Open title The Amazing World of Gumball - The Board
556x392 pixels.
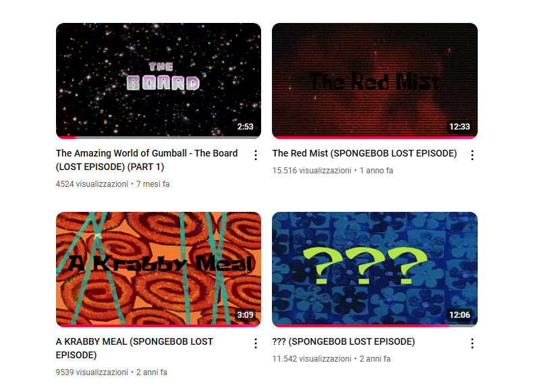pyautogui.click(x=147, y=160)
